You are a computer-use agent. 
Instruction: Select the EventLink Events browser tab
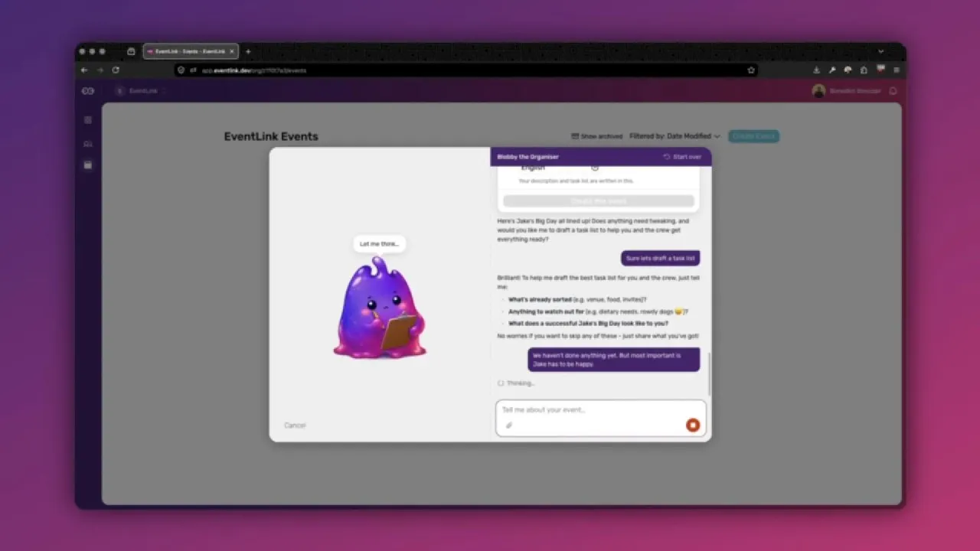pyautogui.click(x=191, y=51)
